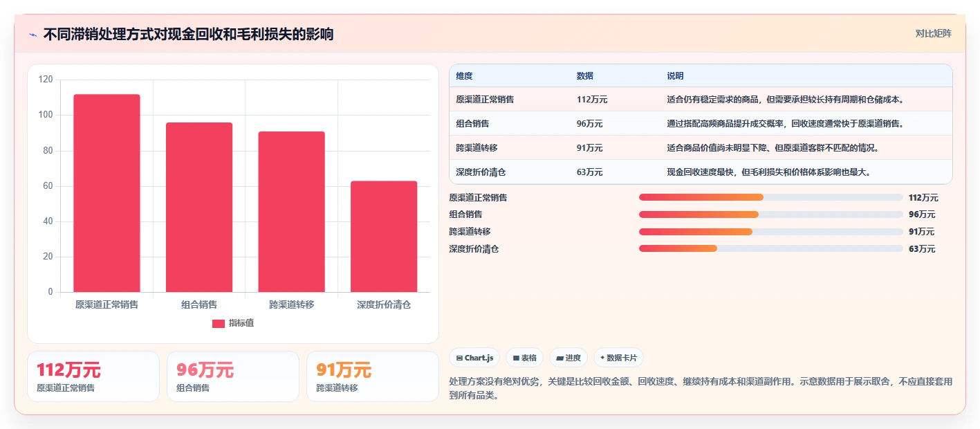Image resolution: width=980 pixels, height=429 pixels.
Task: Click the 原渠道正常销售 progress bar
Action: 770,197
